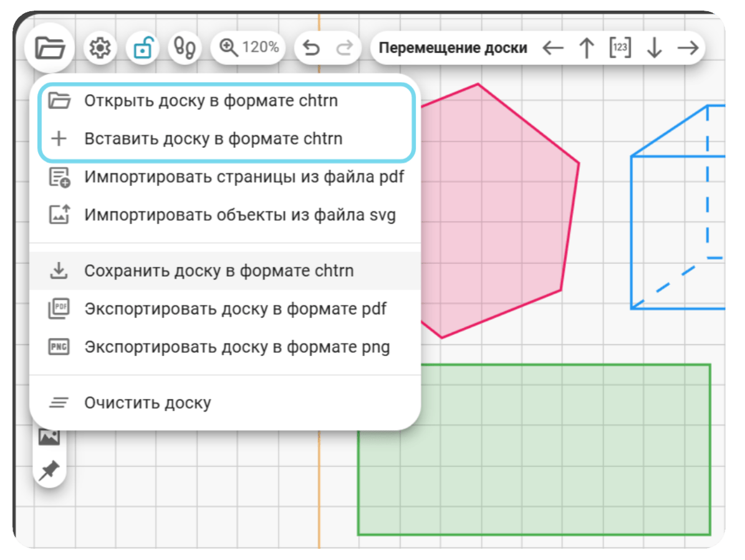The width and height of the screenshot is (745, 560).
Task: Toggle the board lock icon
Action: [x=143, y=47]
